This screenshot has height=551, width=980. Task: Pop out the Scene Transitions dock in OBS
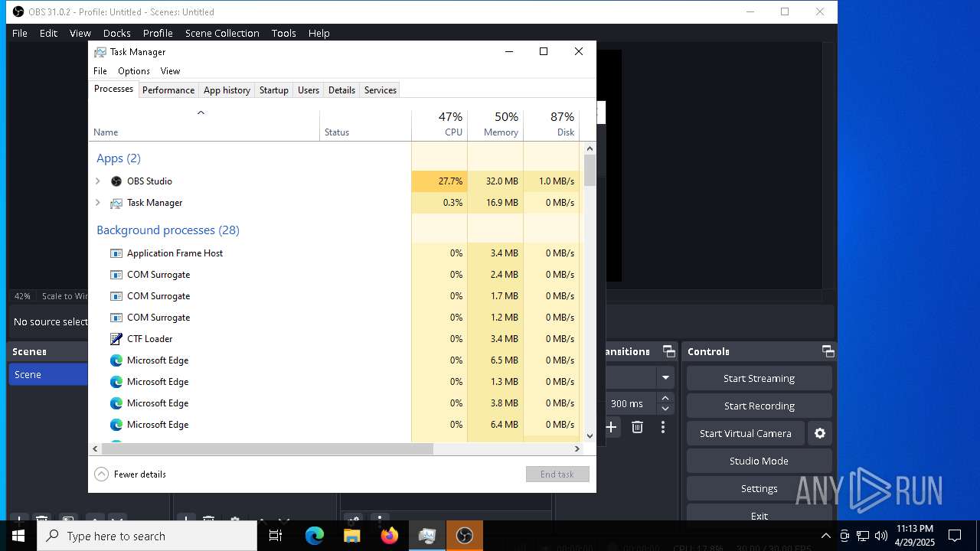tap(669, 351)
